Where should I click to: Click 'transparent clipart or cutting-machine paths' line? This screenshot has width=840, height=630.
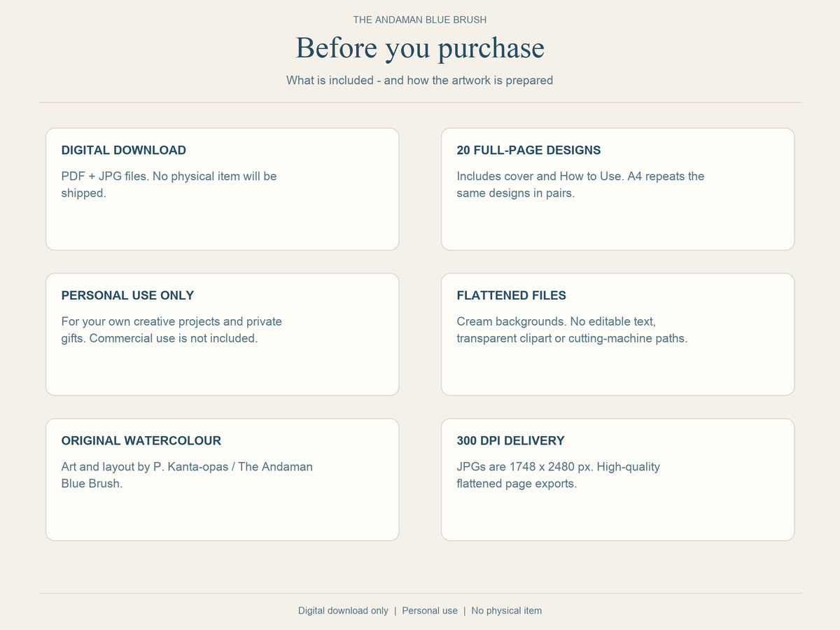(572, 338)
